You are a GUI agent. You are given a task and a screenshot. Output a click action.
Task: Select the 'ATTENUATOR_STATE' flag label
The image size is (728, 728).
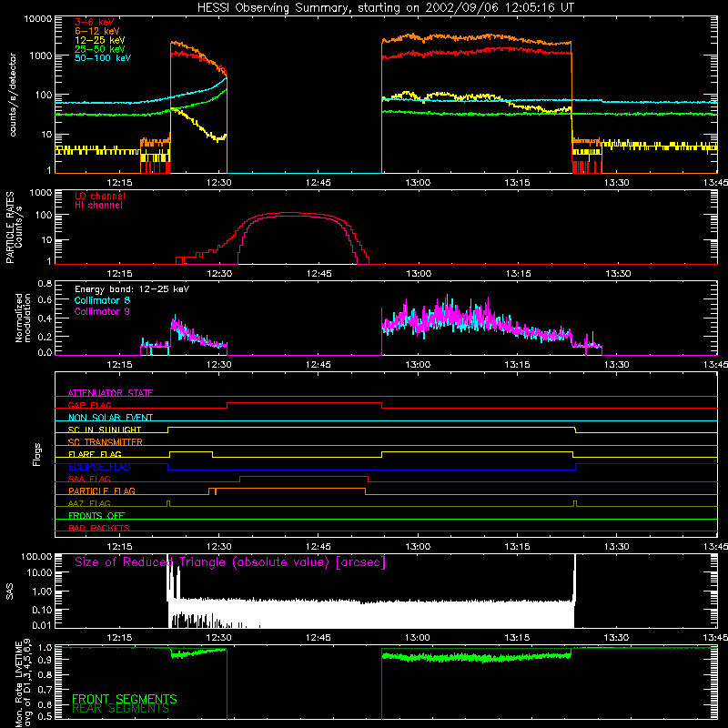[x=110, y=393]
